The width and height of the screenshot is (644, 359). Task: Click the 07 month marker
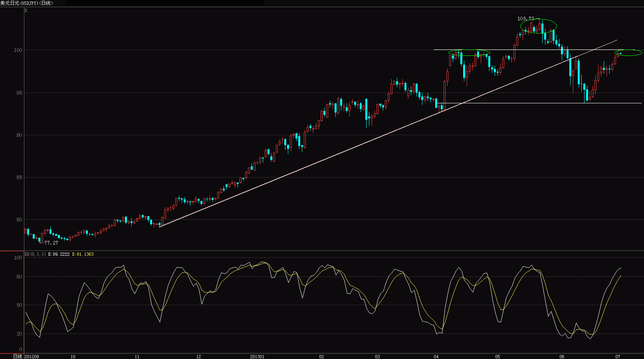tap(618, 357)
